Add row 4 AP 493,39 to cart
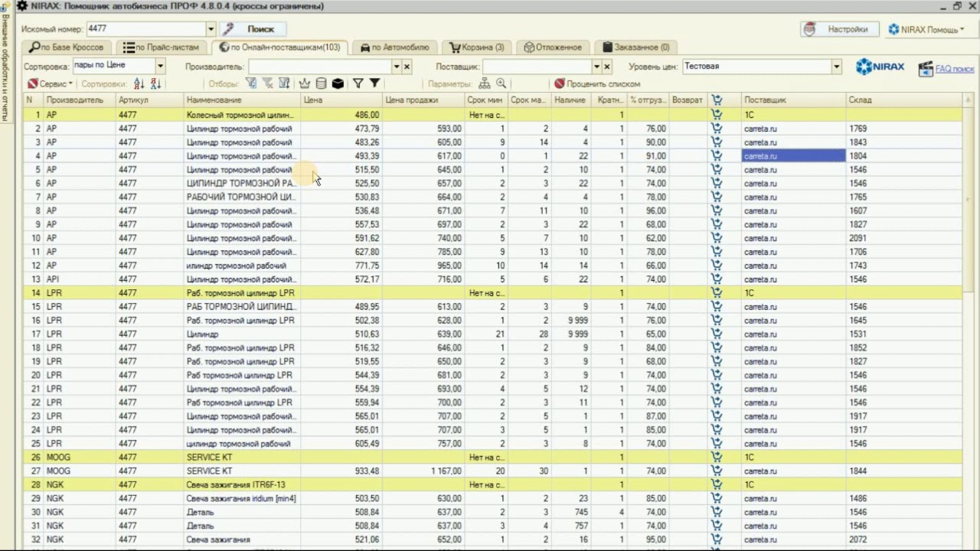This screenshot has width=980, height=551. (717, 155)
